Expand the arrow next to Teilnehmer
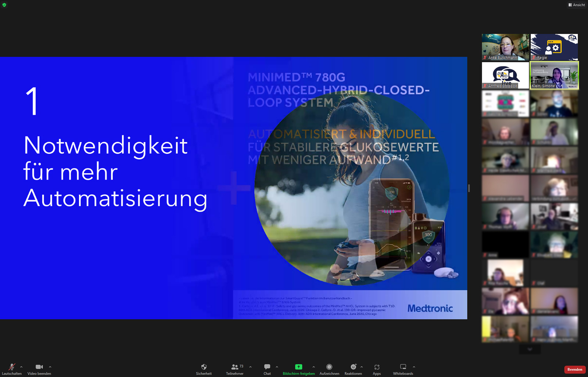588x377 pixels. coord(251,367)
